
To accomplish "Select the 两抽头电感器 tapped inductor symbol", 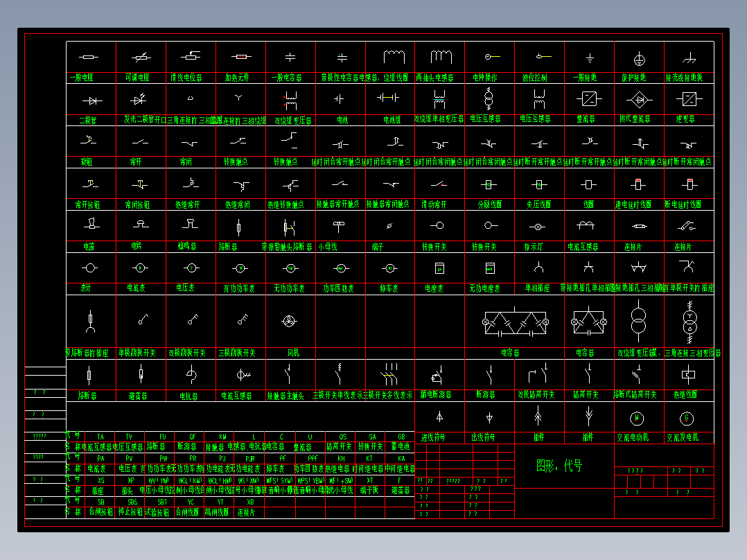I will click(441, 57).
